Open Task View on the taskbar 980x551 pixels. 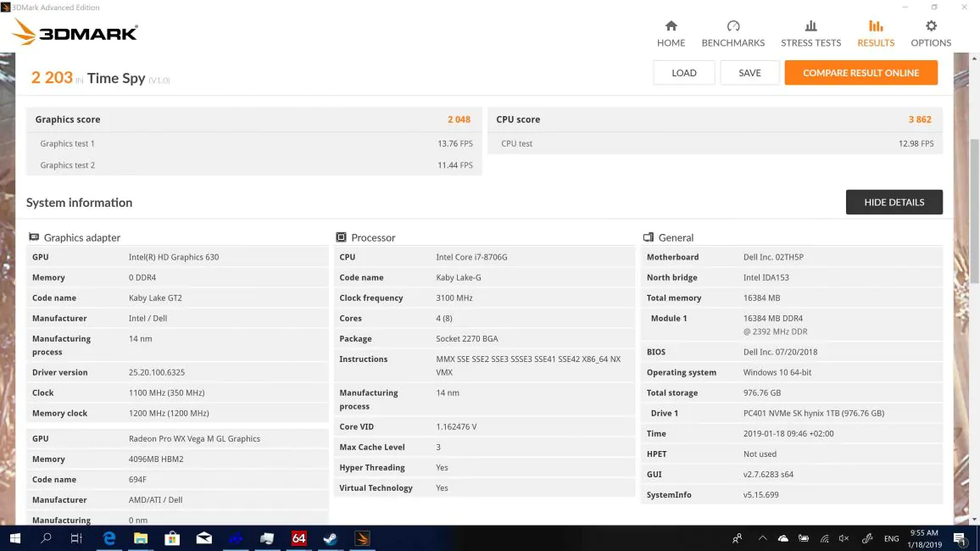point(76,538)
